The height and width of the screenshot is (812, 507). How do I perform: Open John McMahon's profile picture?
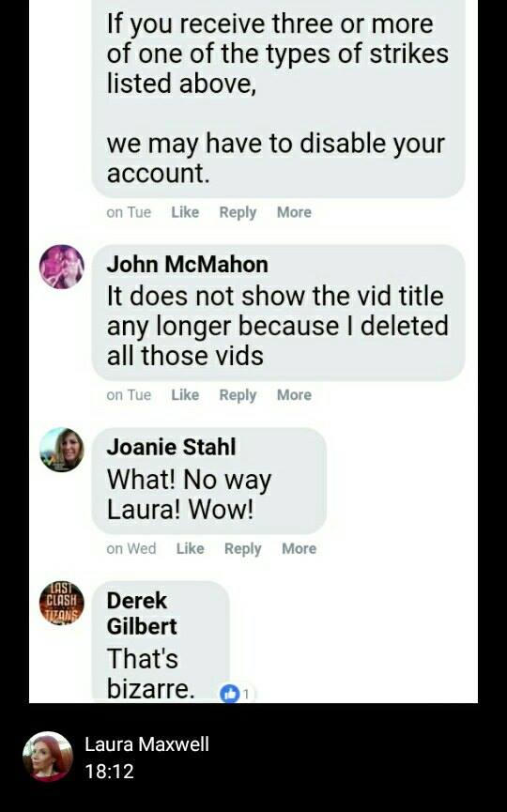click(62, 267)
